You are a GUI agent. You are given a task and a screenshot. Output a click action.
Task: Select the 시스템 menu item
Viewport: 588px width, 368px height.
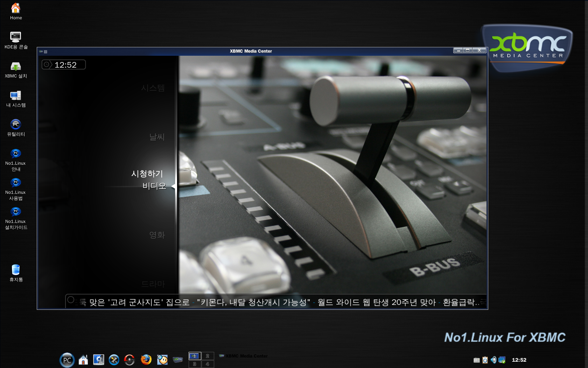[153, 88]
